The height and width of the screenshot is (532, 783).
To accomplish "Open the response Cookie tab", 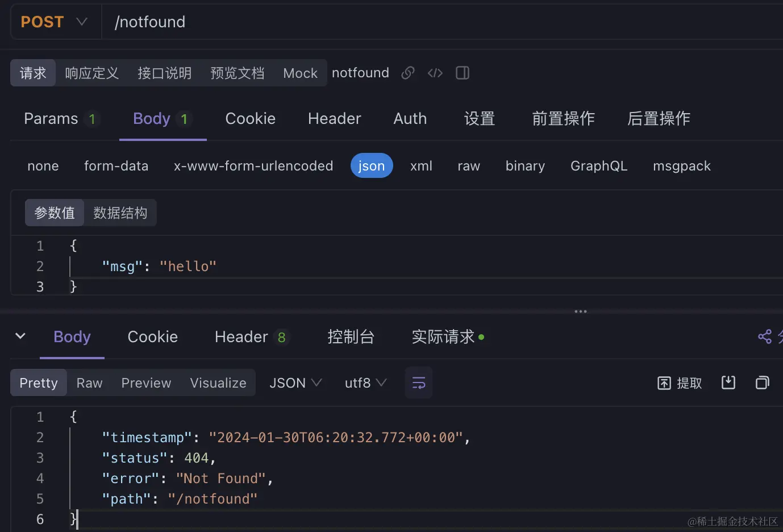I will click(152, 336).
